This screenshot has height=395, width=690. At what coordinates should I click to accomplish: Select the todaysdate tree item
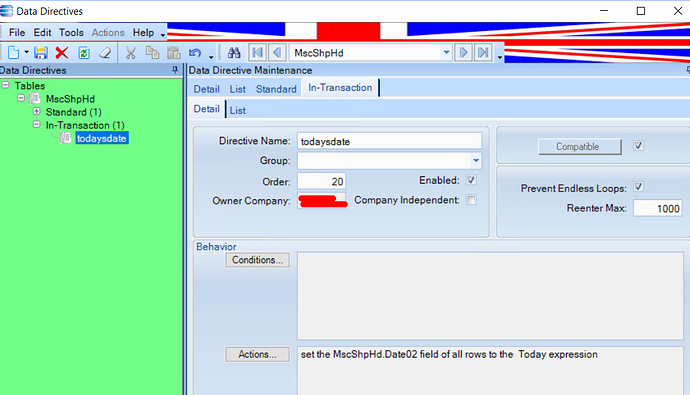[x=102, y=138]
